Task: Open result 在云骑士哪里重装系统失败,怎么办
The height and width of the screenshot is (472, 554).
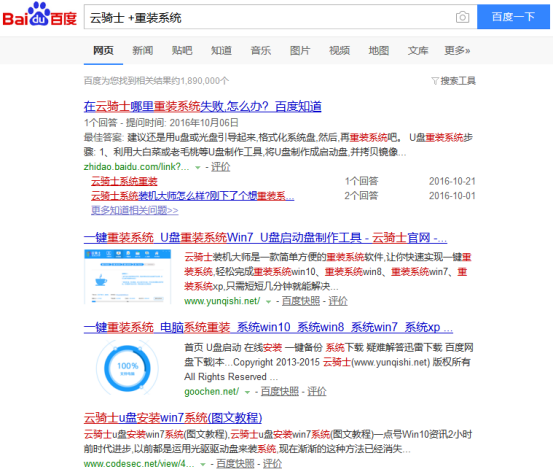Action: pos(202,106)
